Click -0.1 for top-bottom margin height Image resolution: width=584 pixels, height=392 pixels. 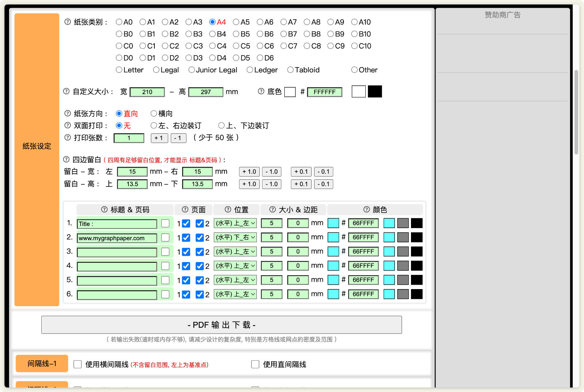click(323, 184)
